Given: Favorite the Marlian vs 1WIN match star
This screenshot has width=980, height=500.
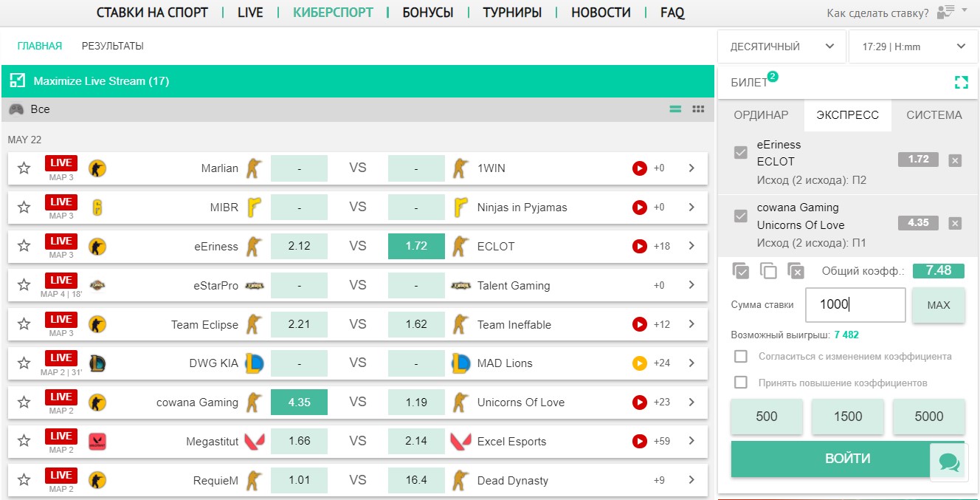Looking at the screenshot, I should (24, 168).
